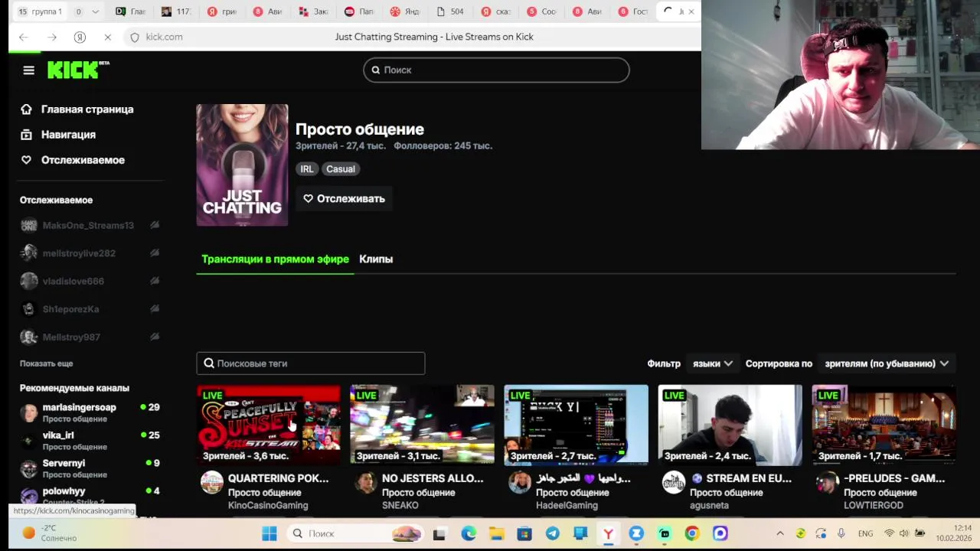The height and width of the screenshot is (551, 980).
Task: Select the IRL tag
Action: coord(306,169)
